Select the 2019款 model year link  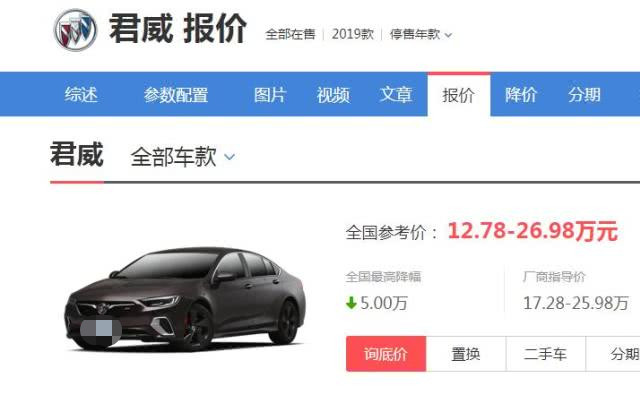pos(353,34)
